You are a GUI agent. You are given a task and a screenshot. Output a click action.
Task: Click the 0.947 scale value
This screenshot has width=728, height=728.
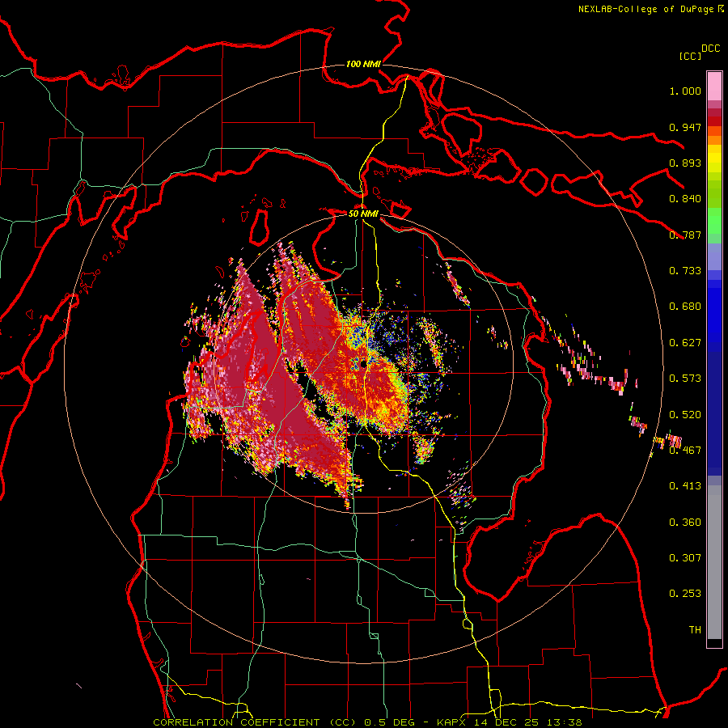685,127
